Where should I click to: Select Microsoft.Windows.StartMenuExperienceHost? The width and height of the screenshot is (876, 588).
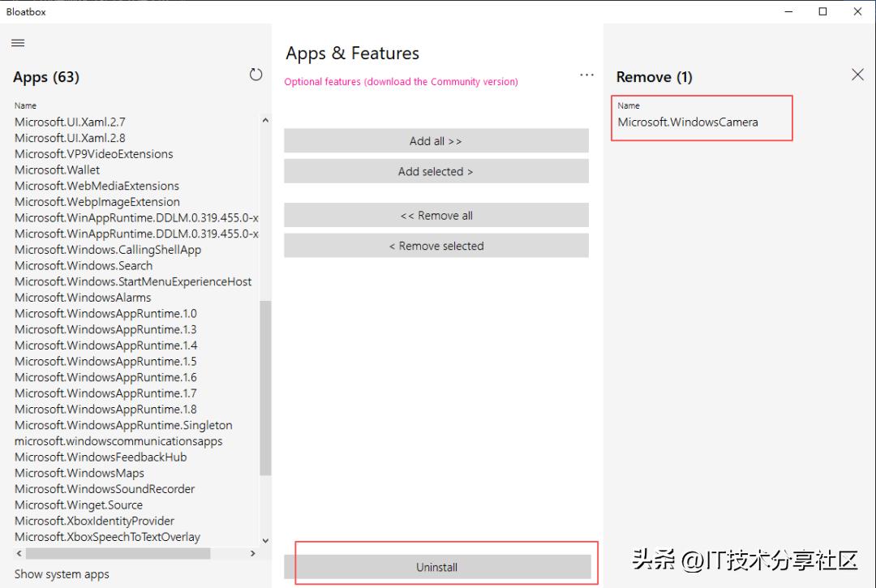[133, 281]
